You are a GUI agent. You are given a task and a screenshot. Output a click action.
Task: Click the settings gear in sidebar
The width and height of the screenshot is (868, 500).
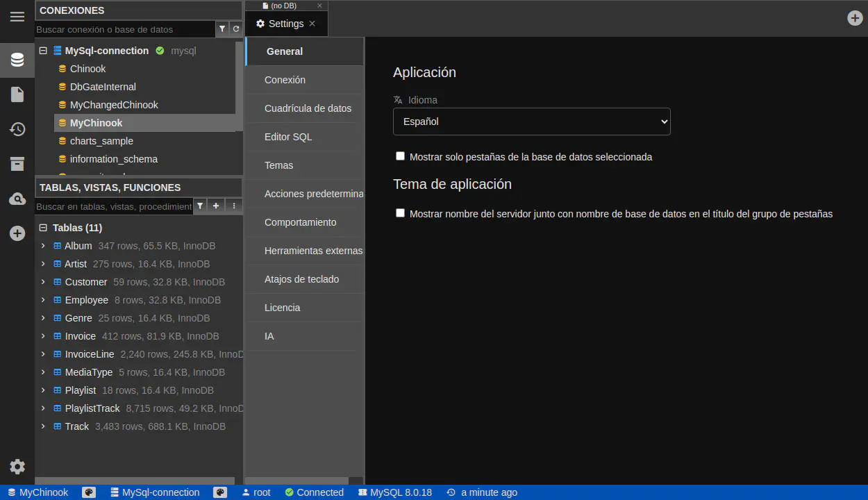click(17, 467)
